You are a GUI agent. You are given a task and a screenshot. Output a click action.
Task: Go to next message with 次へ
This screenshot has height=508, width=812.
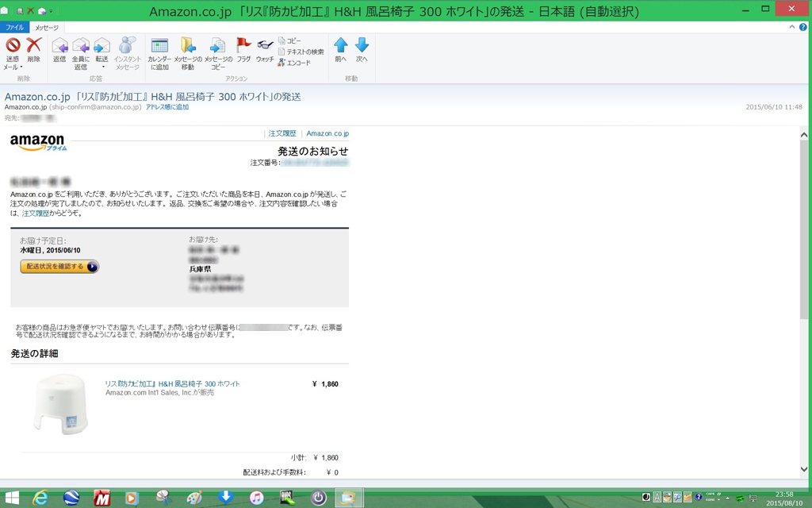tap(362, 50)
